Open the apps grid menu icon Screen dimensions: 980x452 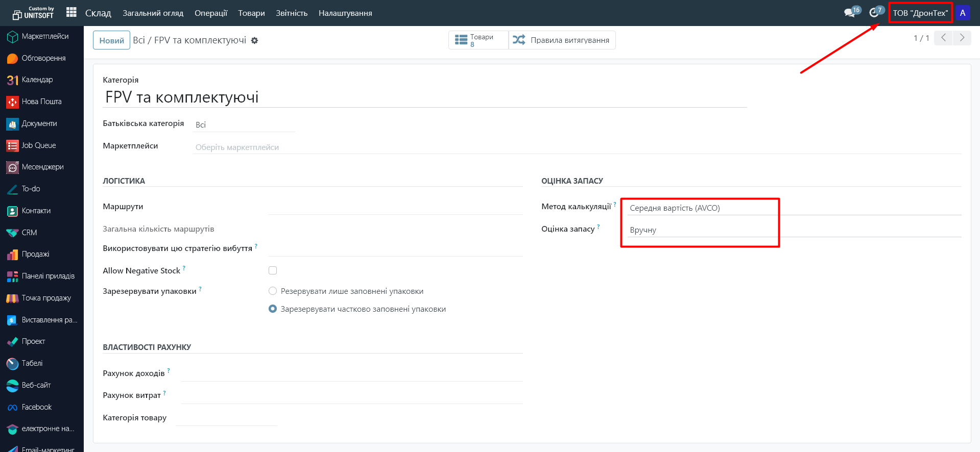[71, 12]
